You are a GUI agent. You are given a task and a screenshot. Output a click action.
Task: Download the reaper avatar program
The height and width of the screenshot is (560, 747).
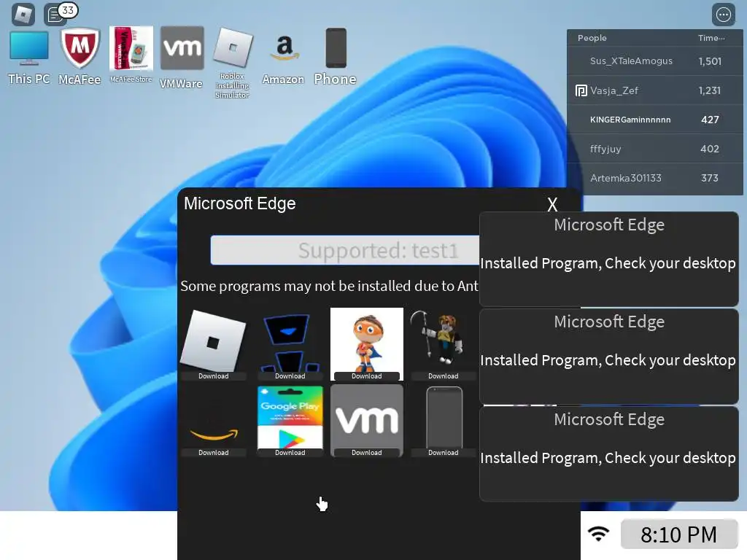click(443, 376)
